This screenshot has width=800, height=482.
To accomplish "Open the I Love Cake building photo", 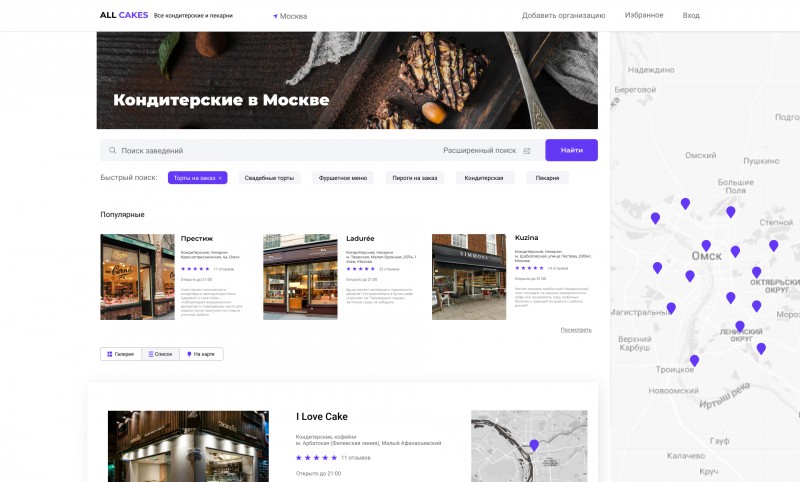I will (188, 446).
